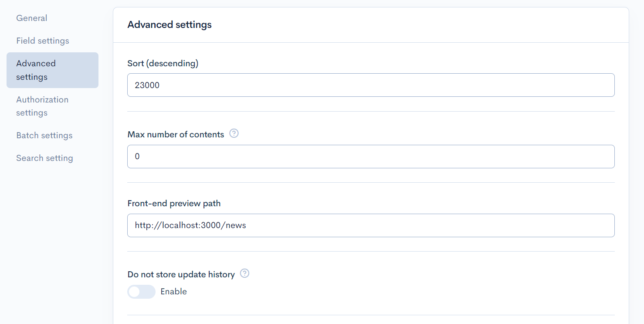
Task: Click into the Max number of contents field
Action: click(x=370, y=157)
